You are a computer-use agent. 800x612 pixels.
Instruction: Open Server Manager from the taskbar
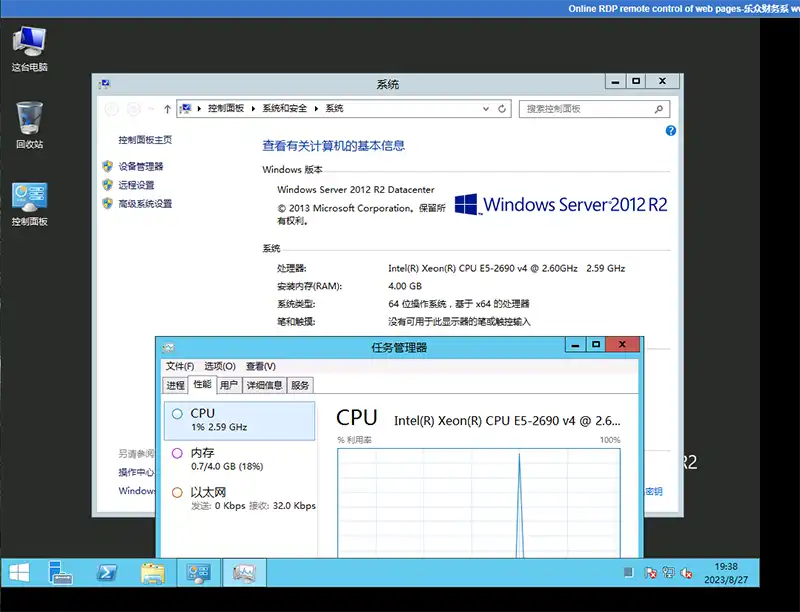[x=60, y=573]
